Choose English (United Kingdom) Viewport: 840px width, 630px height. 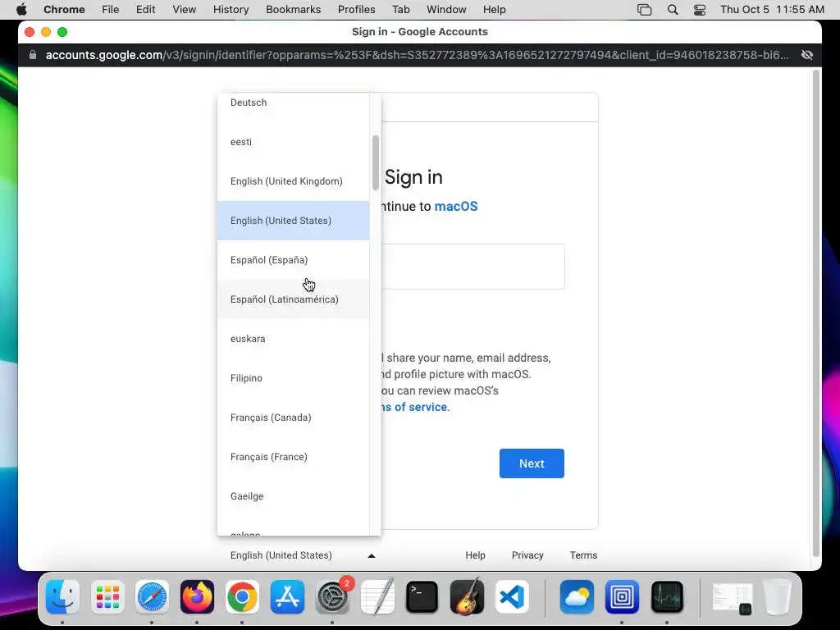click(293, 181)
